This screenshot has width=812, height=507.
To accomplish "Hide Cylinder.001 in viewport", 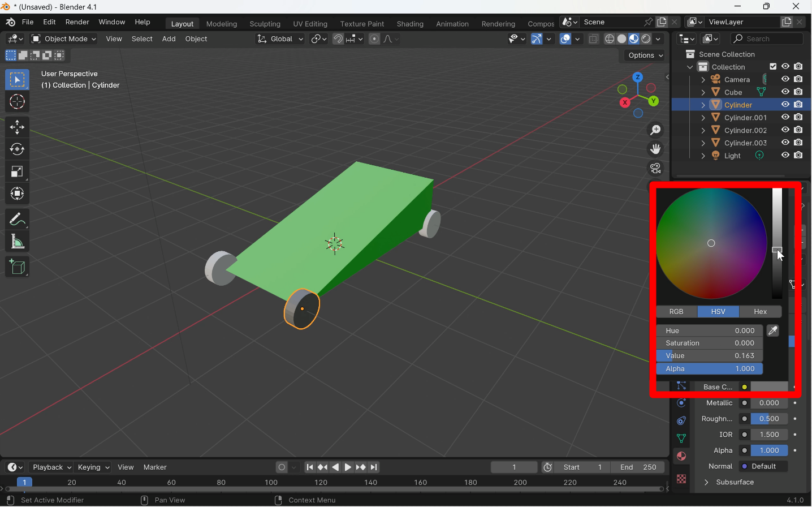I will tap(785, 117).
